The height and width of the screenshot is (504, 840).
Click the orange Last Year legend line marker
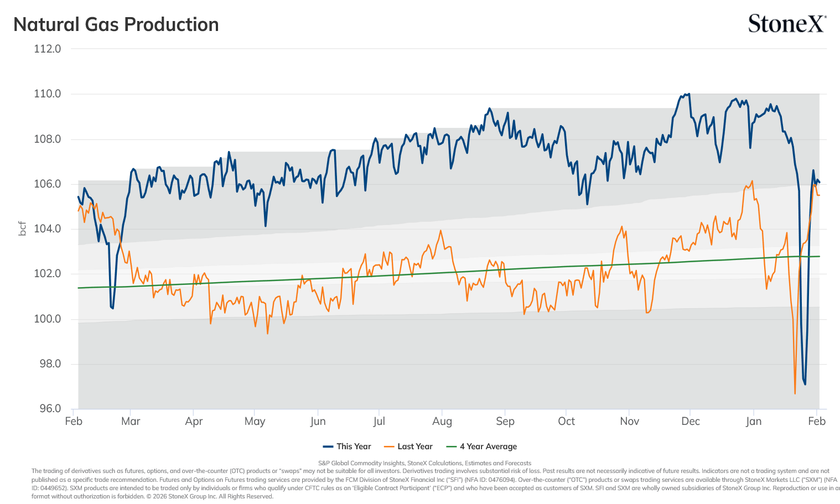point(389,446)
